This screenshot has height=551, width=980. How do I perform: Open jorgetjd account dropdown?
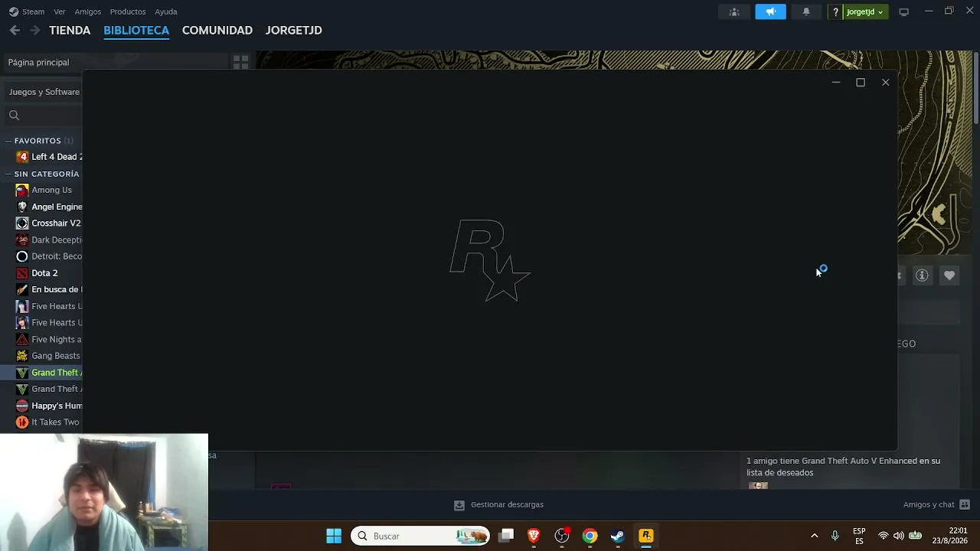864,11
